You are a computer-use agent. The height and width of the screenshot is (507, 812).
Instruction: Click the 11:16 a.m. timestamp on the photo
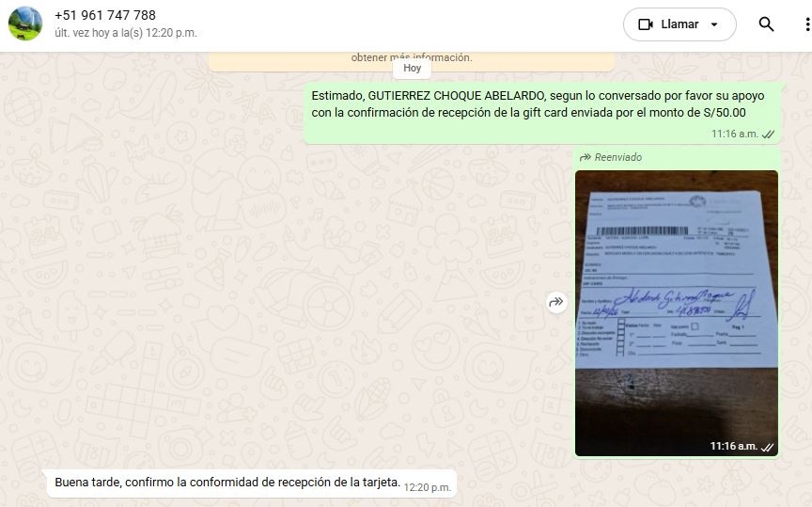coord(733,446)
